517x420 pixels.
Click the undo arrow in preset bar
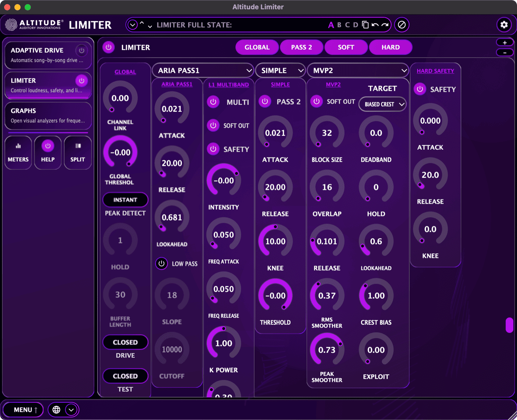375,25
